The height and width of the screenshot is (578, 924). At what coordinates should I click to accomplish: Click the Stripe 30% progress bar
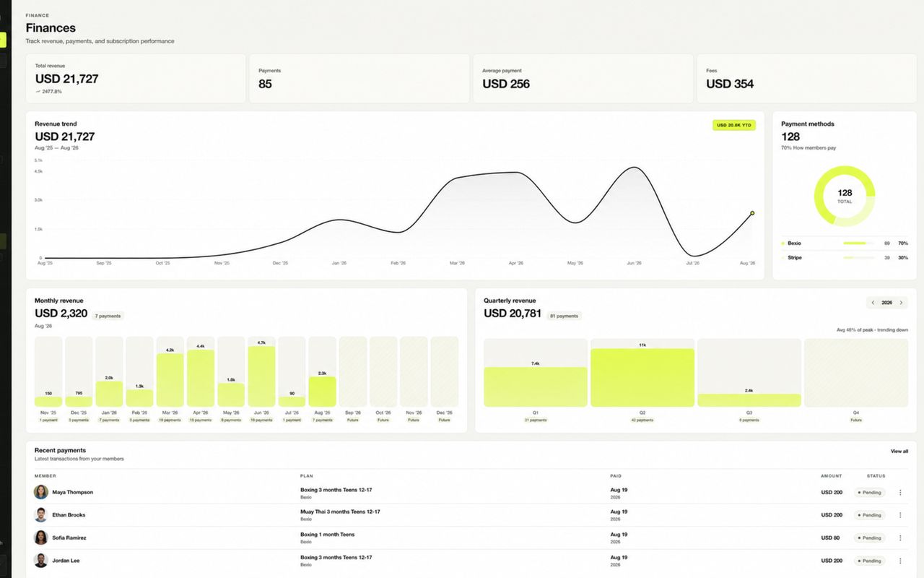click(858, 258)
